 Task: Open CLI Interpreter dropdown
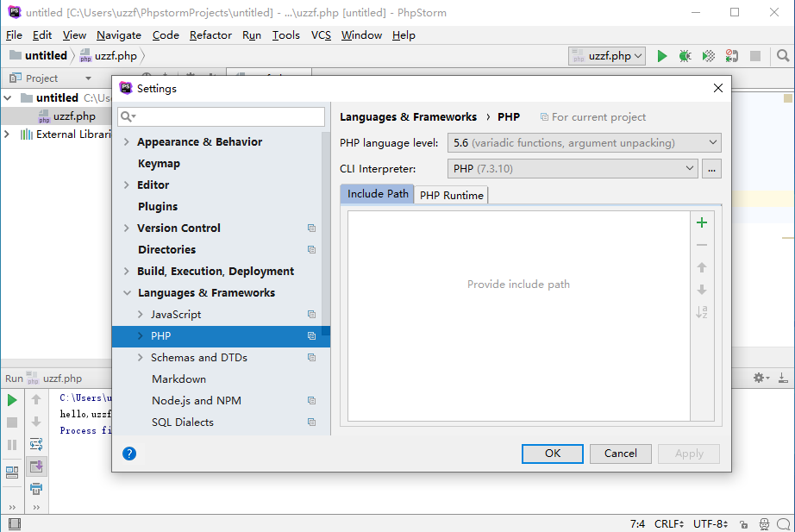tap(573, 169)
